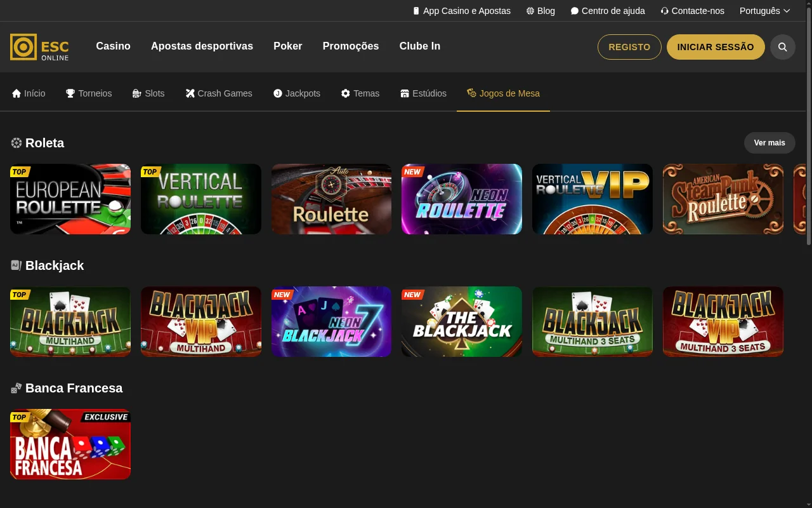The width and height of the screenshot is (812, 508).
Task: Open the Português language dropdown
Action: pyautogui.click(x=765, y=11)
